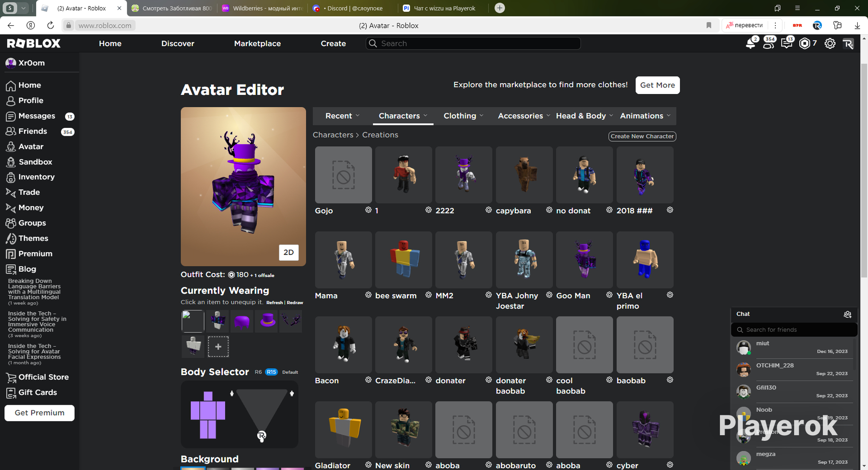The image size is (868, 470).
Task: Open a new browser tab with plus icon
Action: (500, 8)
